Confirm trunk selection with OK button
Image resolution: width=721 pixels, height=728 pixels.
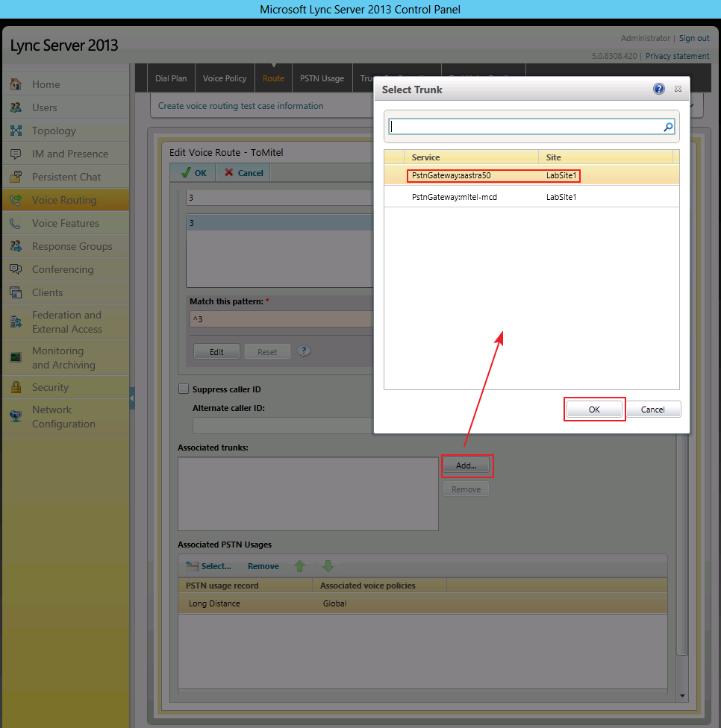(x=594, y=409)
